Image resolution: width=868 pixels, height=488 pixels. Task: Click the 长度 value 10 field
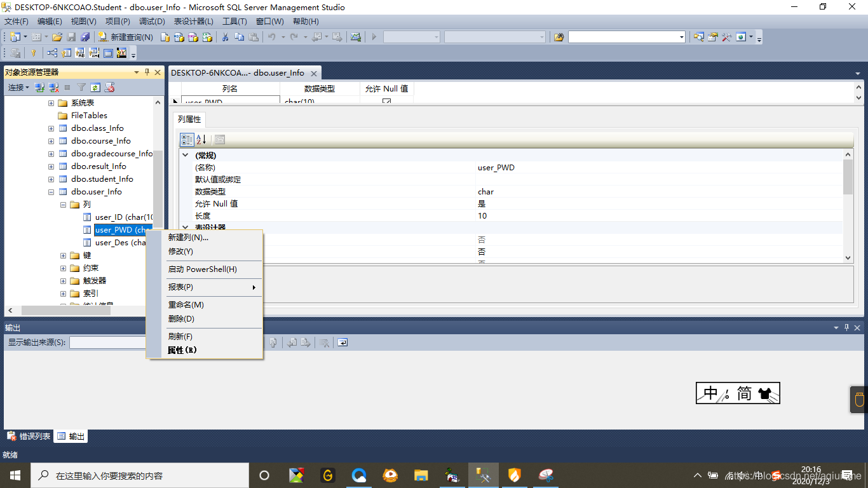pos(659,216)
